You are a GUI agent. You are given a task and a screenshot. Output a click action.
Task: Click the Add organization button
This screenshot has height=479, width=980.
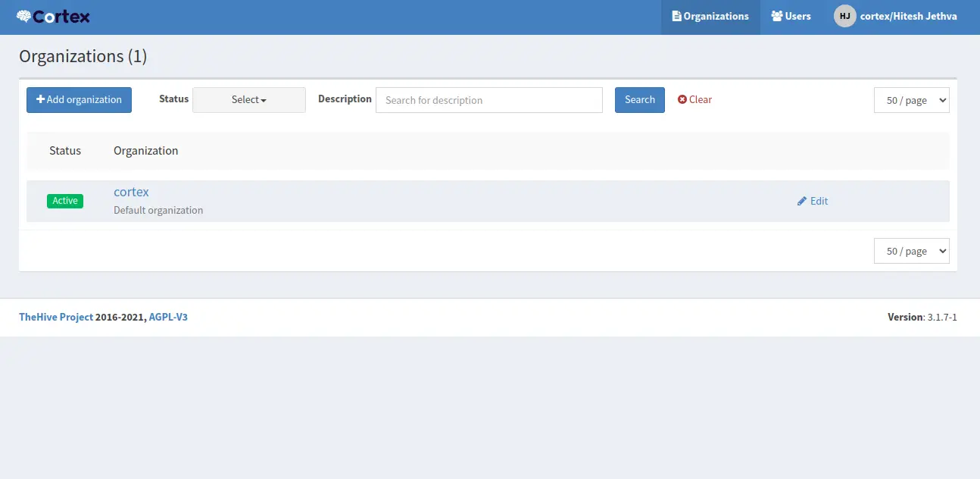pos(79,100)
